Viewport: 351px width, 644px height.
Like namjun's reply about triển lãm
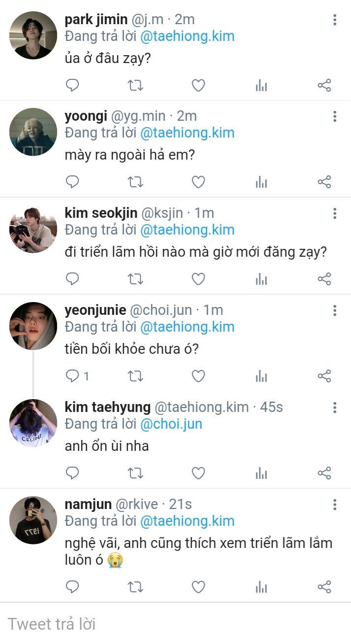[x=198, y=587]
